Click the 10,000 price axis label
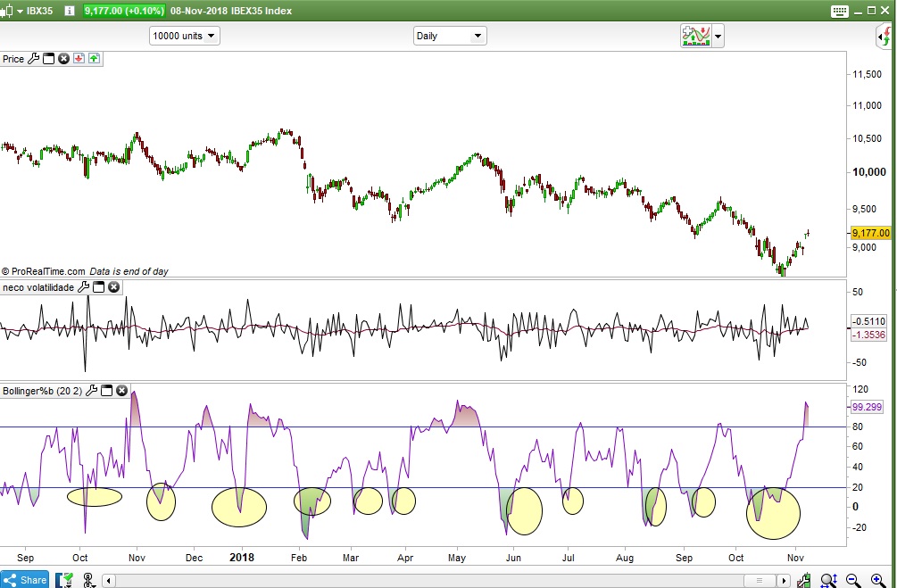 [869, 171]
